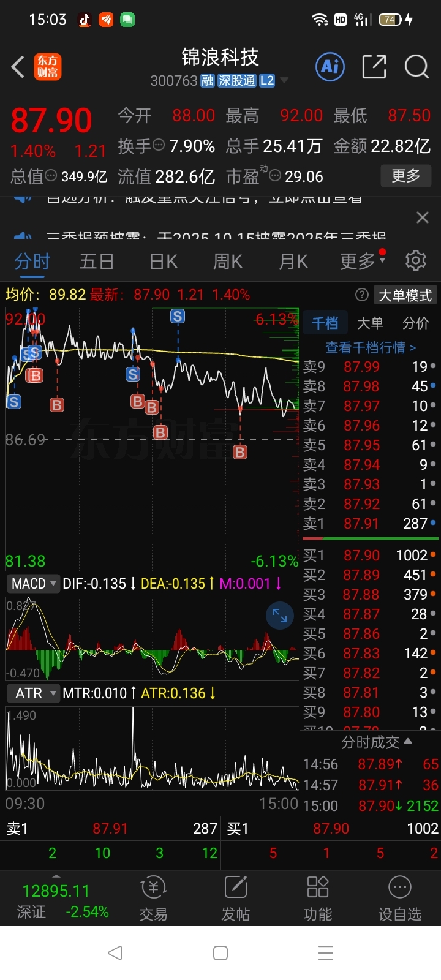Open the 东方财富 logo icon

coord(48,67)
